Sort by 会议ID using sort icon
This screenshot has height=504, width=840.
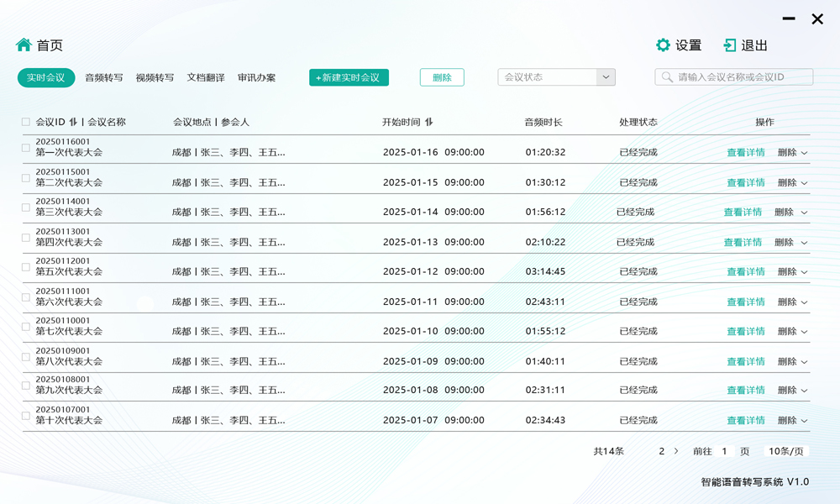click(73, 122)
